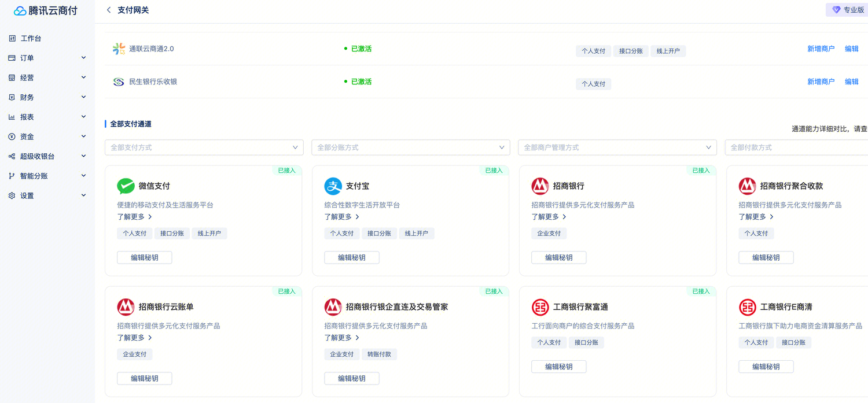Click the 通联云商通2.0 pinwheel icon
This screenshot has width=868, height=403.
(x=118, y=49)
